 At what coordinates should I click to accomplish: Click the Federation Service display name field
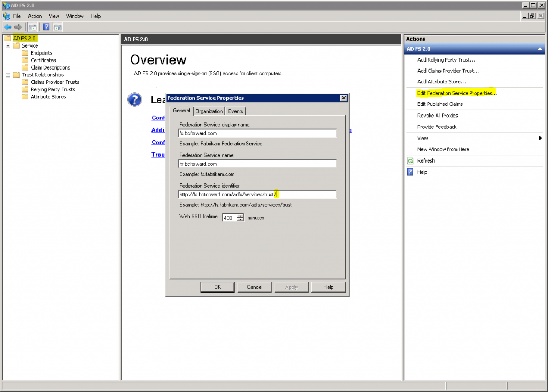click(x=257, y=133)
